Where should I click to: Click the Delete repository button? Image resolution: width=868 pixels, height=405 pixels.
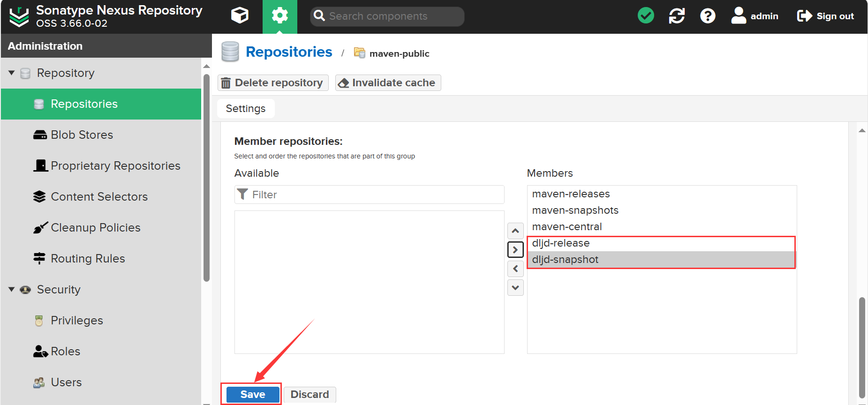click(273, 83)
